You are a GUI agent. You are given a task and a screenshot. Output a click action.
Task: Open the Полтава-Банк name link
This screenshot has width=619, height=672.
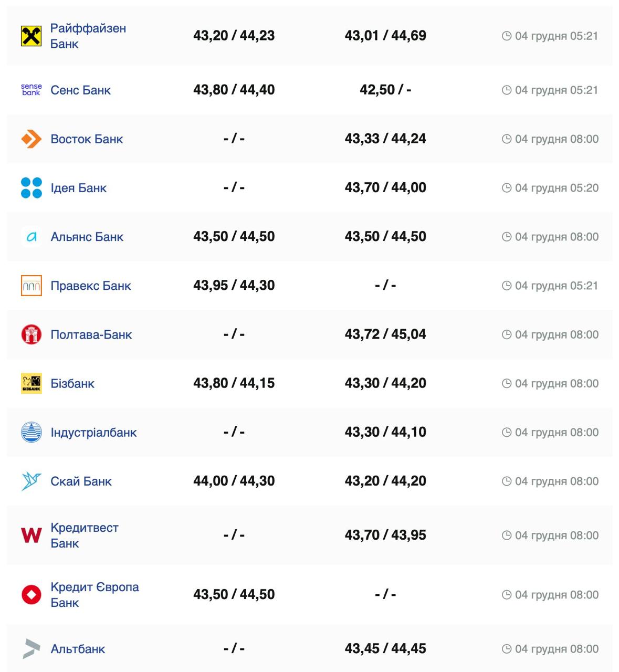pyautogui.click(x=91, y=334)
